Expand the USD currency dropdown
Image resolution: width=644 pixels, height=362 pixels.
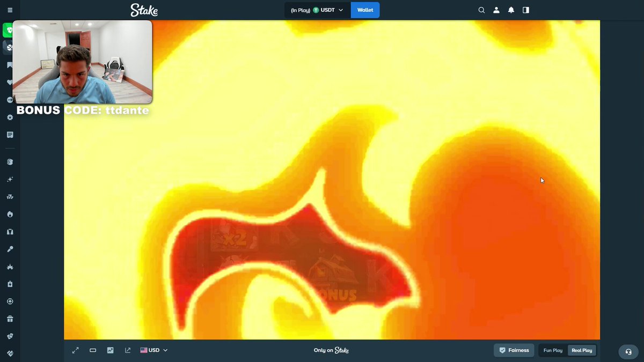tap(154, 350)
